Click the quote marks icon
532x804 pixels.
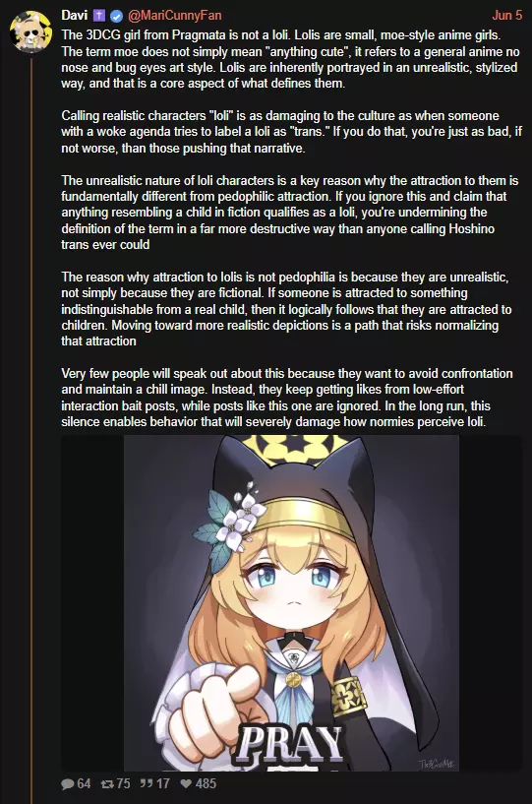point(148,783)
